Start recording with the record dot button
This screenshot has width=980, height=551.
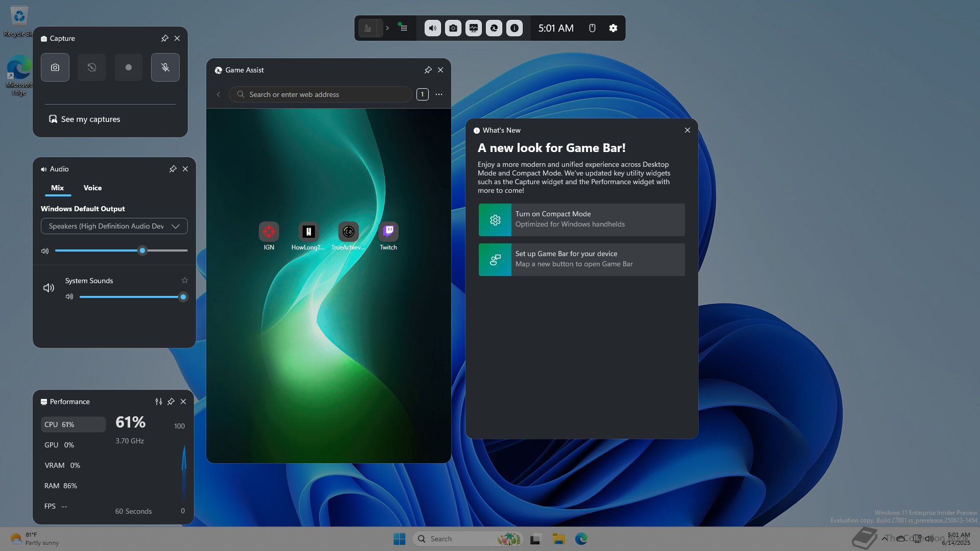(129, 67)
